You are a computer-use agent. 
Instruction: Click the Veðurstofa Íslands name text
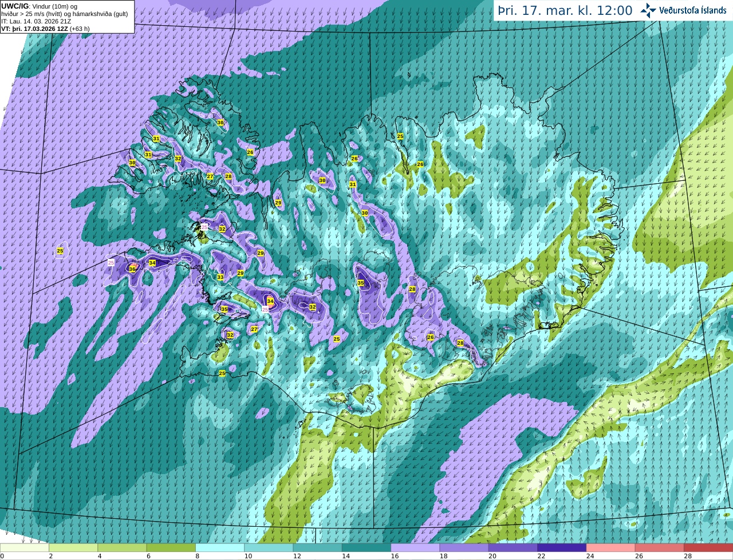(x=693, y=10)
